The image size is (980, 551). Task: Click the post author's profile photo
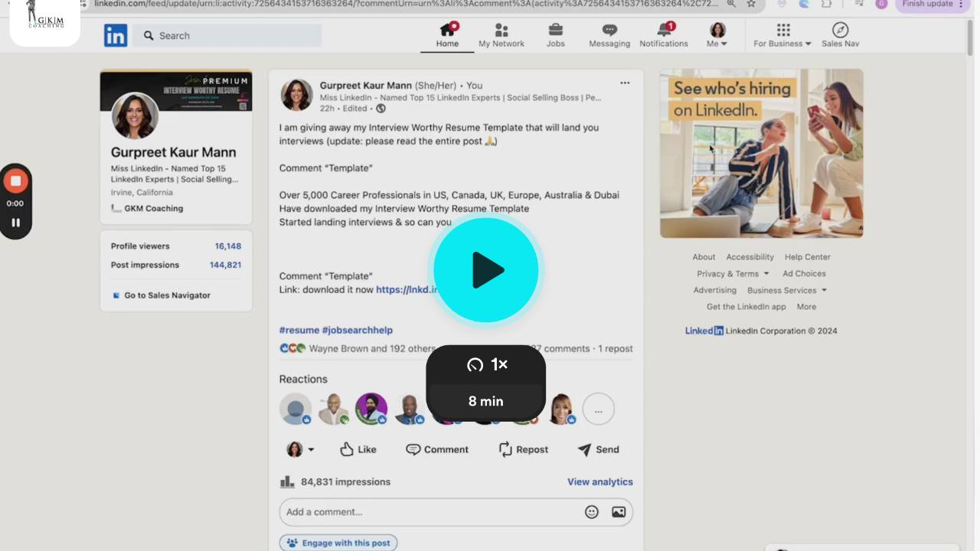pos(296,95)
